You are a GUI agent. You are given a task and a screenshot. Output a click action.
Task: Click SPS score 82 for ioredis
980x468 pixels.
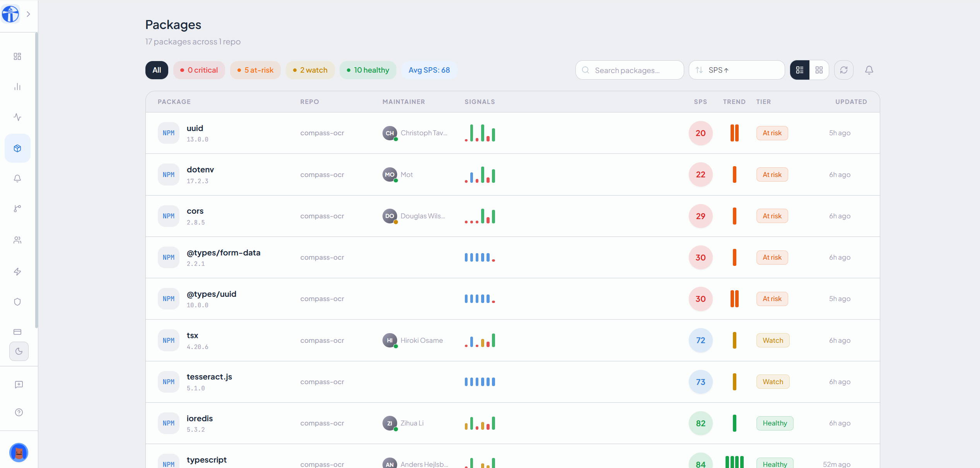click(700, 423)
